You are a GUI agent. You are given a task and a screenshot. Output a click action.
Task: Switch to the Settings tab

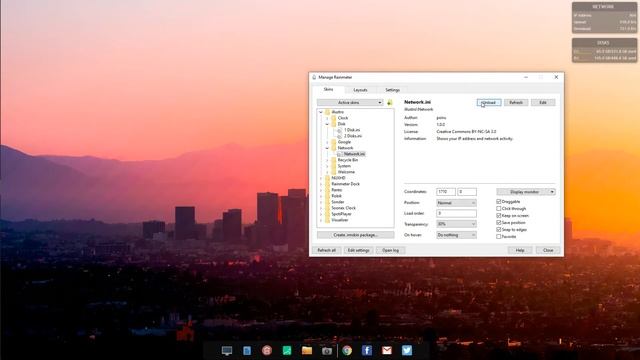pyautogui.click(x=392, y=90)
